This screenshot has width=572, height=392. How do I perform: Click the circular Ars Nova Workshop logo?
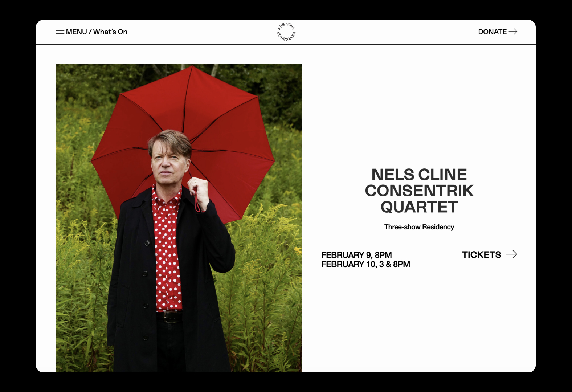pyautogui.click(x=286, y=32)
